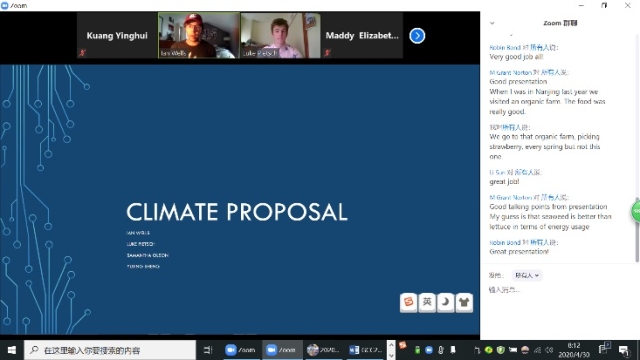This screenshot has width=640, height=360.
Task: Expand hidden taskbar icons up arrow
Action: (391, 345)
